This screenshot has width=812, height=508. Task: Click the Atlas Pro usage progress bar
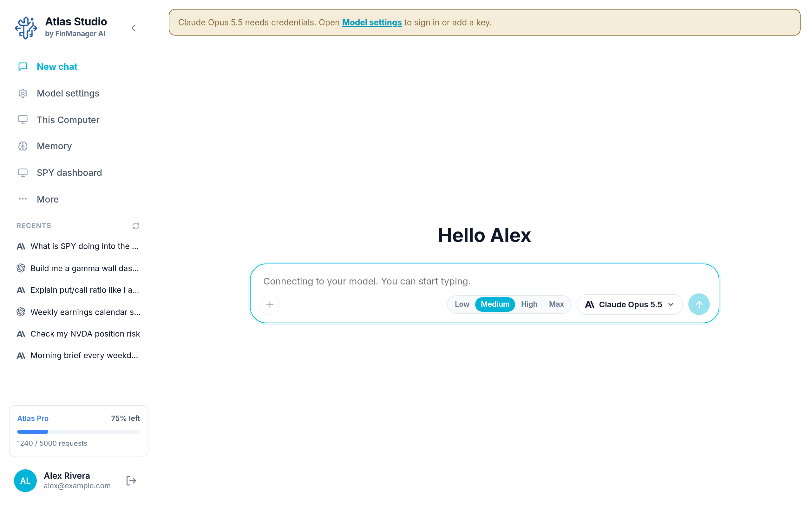[79, 432]
